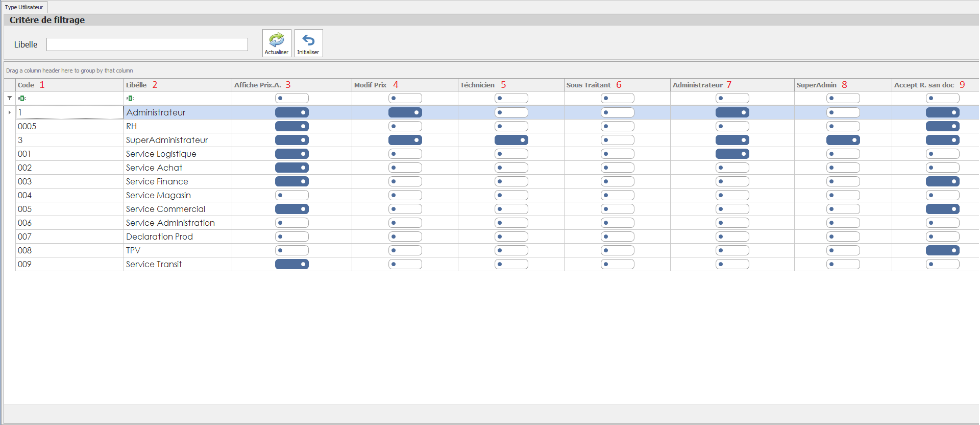The height and width of the screenshot is (425, 980).
Task: Turn off Accept R. san doc for TPV
Action: [942, 250]
